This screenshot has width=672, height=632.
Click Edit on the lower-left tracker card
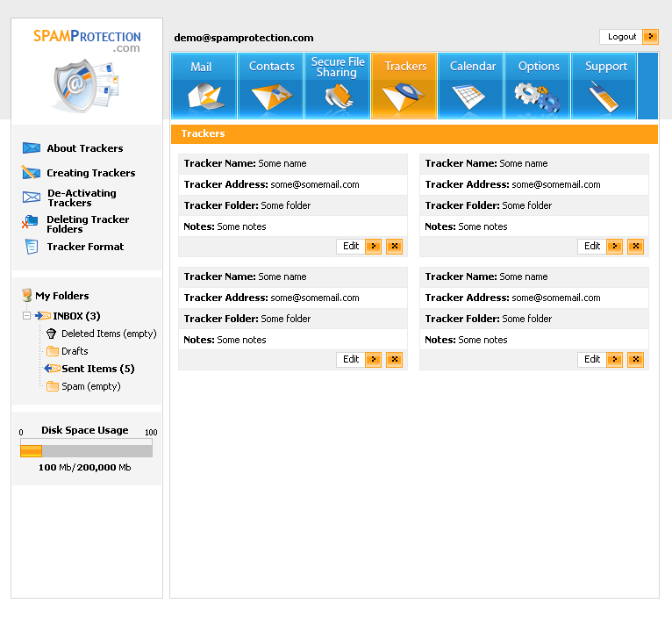pyautogui.click(x=351, y=359)
